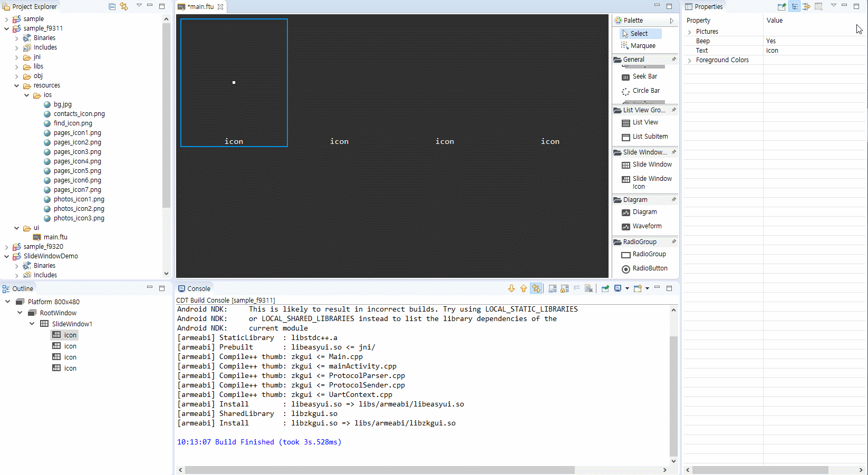Click the console horizontal scrollbar
This screenshot has height=475, width=868.
[380, 470]
